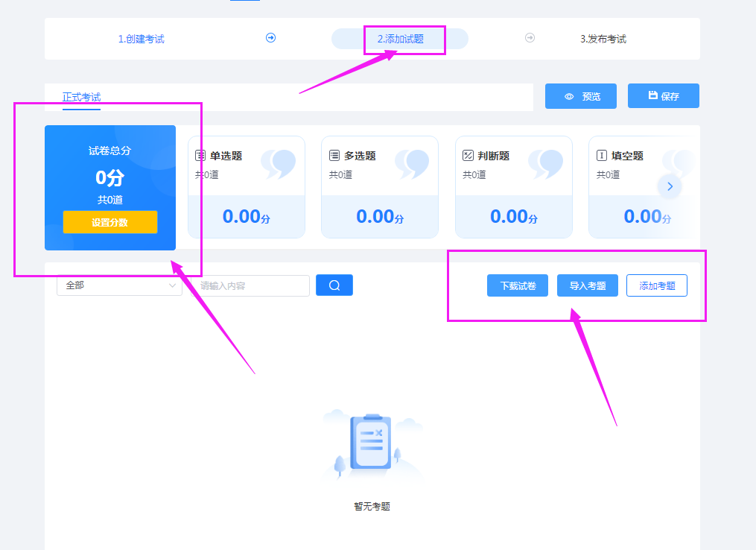Click the gray arrow icon before step 3
The width and height of the screenshot is (756, 550).
[530, 37]
